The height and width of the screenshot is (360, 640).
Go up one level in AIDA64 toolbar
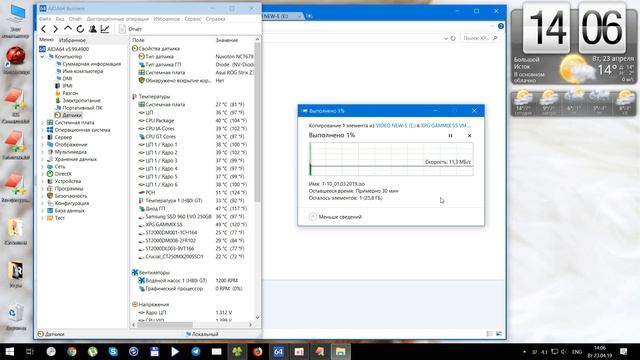click(x=68, y=29)
